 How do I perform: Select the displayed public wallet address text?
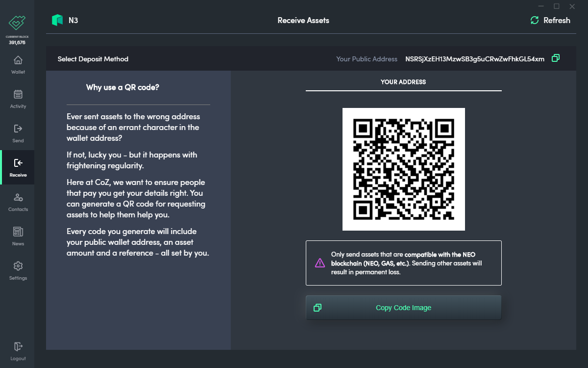coord(474,58)
